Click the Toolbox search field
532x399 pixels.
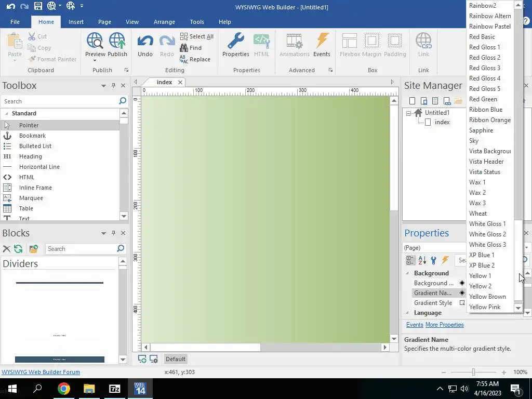click(x=60, y=101)
